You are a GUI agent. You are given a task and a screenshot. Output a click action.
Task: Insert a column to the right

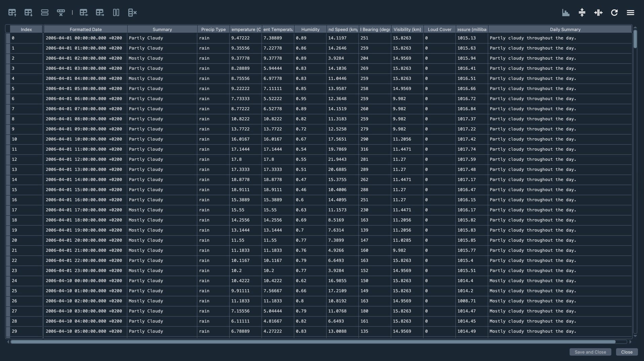pyautogui.click(x=100, y=13)
